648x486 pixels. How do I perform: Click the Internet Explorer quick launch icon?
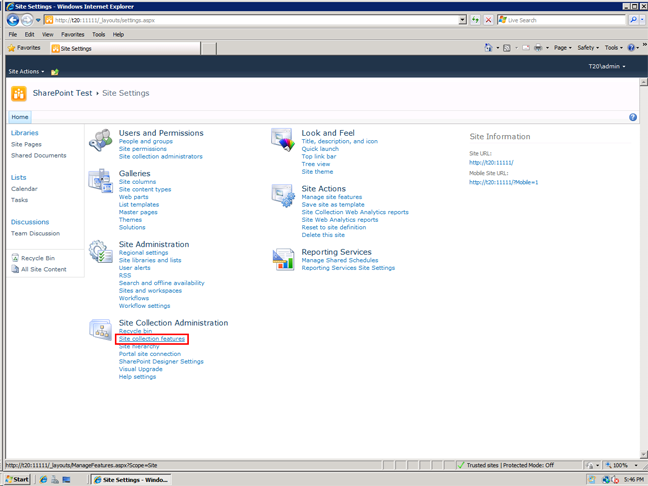tap(43, 479)
